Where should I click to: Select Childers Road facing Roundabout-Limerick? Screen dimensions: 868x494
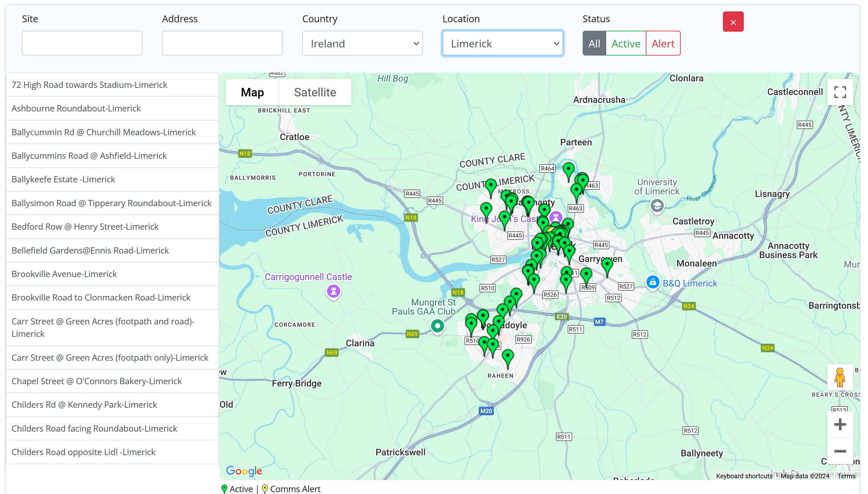point(112,428)
